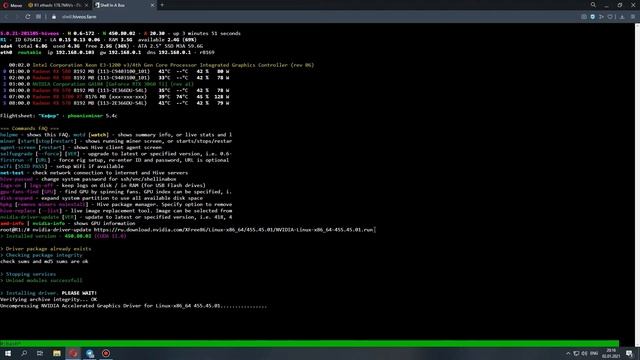
Task: Open Windows taskbar search
Action: 24,353
